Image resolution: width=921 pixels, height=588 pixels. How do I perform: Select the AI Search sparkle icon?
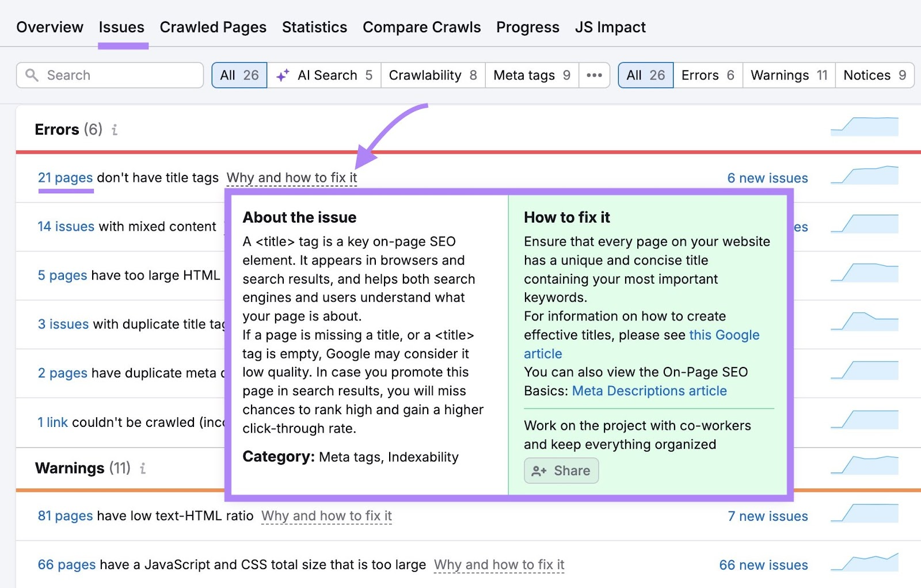282,74
